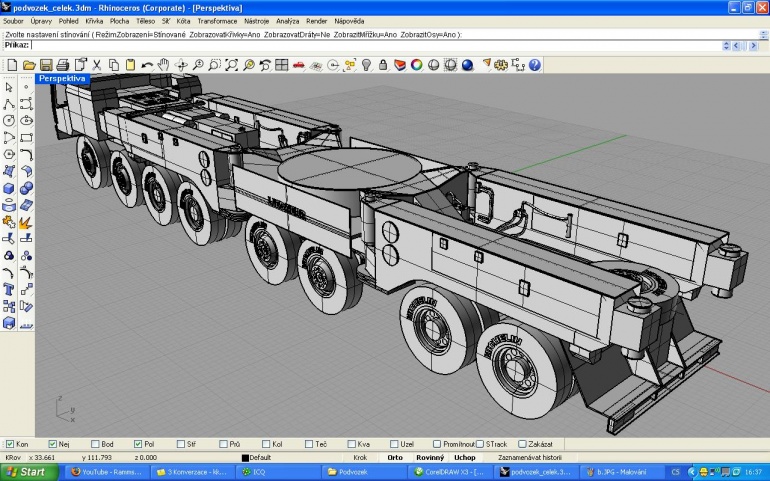Toggle Rovinný mode in status bar
This screenshot has width=770, height=481.
click(430, 457)
